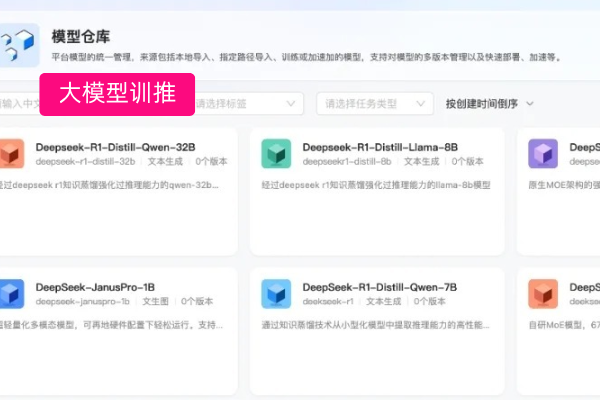Open model title Deepseek-R1-Distill-Qwen-32B

115,147
